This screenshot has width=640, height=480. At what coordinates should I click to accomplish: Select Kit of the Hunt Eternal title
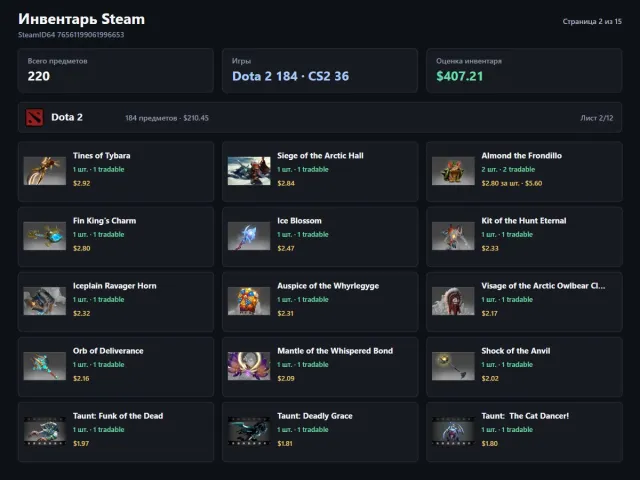pos(524,221)
